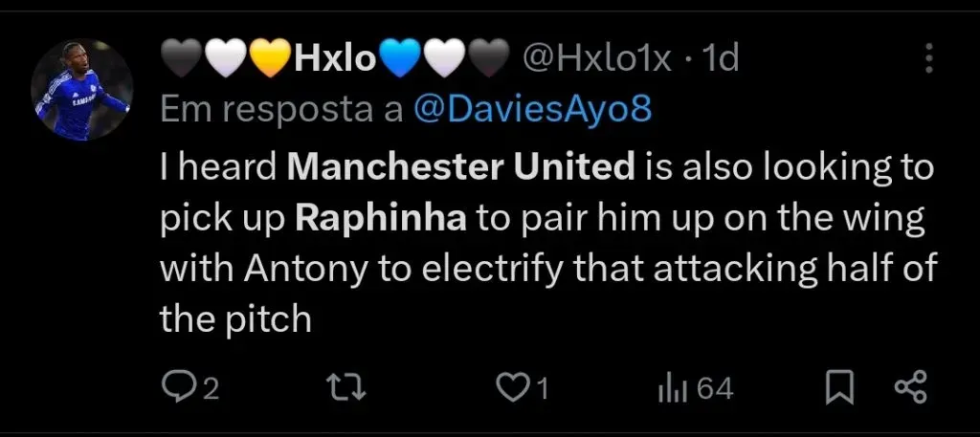This screenshot has height=437, width=980.
Task: Open the @DaviesAyo8 mention link
Action: (x=532, y=109)
